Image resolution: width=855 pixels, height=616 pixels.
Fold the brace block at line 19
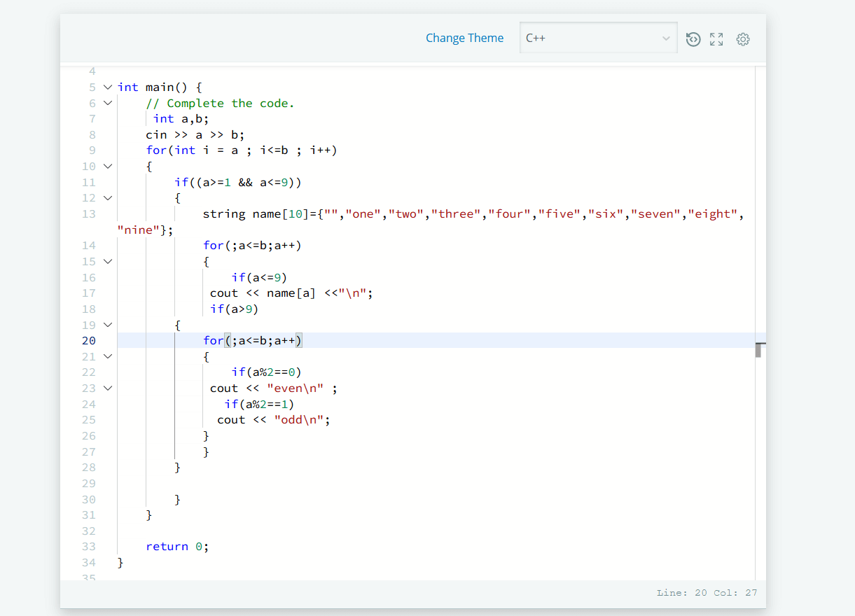click(108, 325)
